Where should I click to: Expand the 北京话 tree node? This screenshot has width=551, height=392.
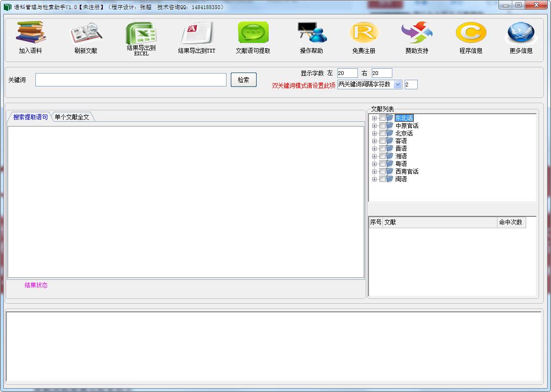(374, 134)
